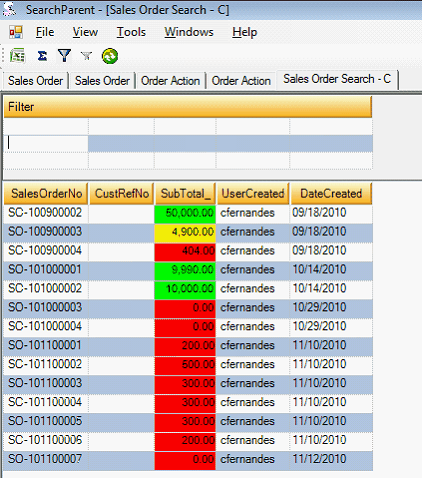The height and width of the screenshot is (479, 423).
Task: Switch to the first Sales Order tab
Action: pyautogui.click(x=35, y=81)
